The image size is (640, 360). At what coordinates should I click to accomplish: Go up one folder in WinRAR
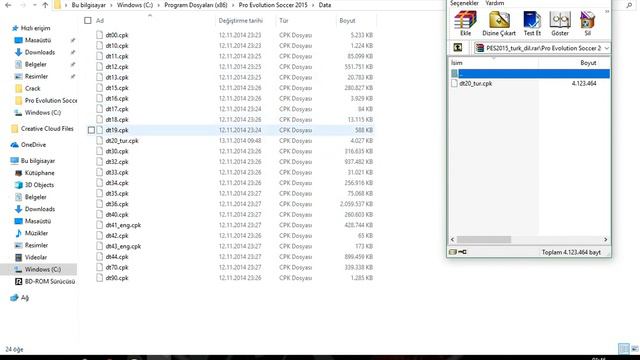(458, 48)
